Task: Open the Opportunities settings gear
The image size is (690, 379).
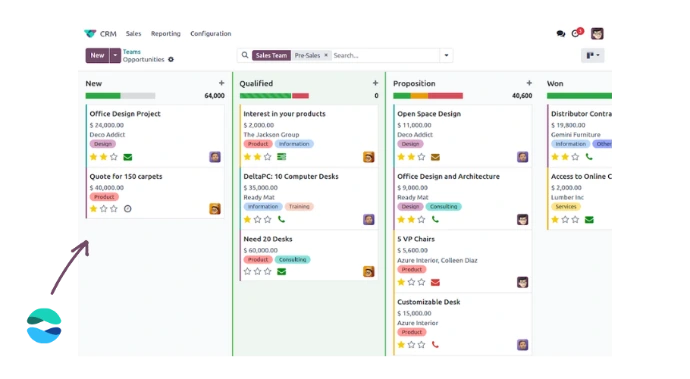Action: pos(171,59)
